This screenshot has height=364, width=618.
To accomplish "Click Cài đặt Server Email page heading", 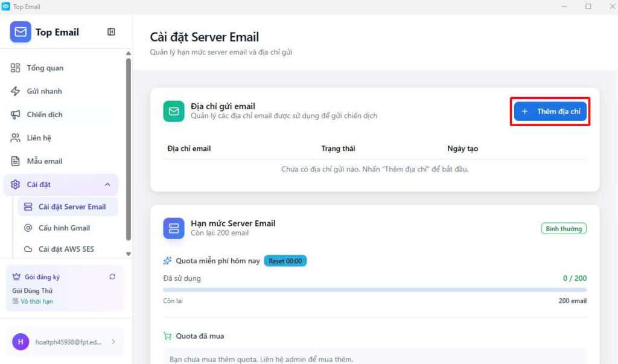I will pos(204,37).
